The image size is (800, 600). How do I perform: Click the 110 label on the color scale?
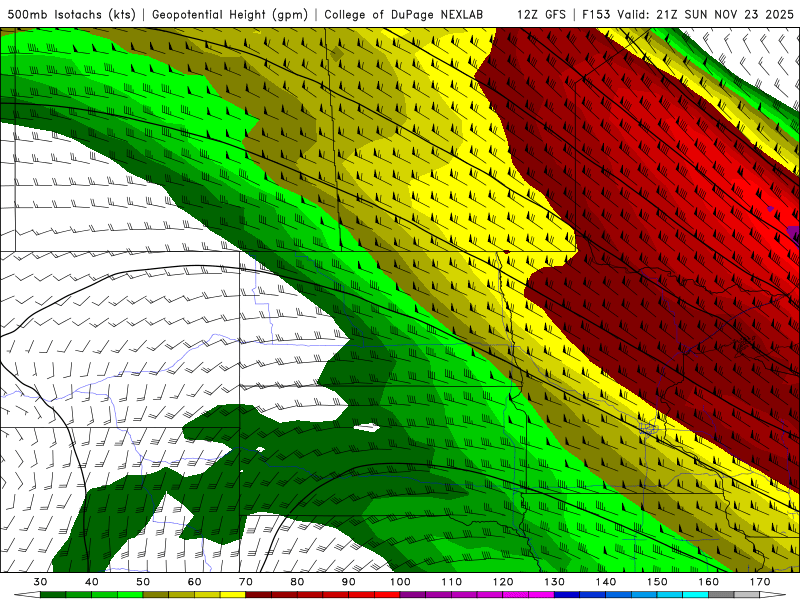click(x=452, y=582)
